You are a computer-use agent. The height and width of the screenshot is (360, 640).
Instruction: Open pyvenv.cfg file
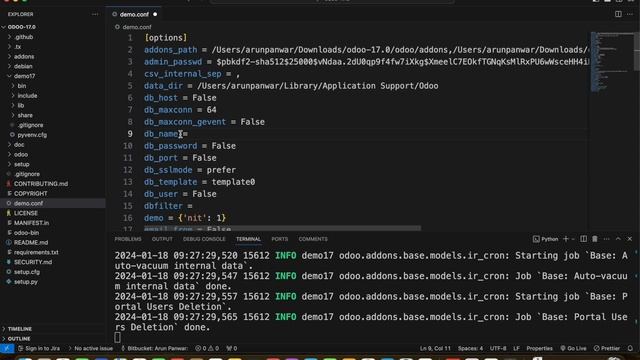coord(32,135)
